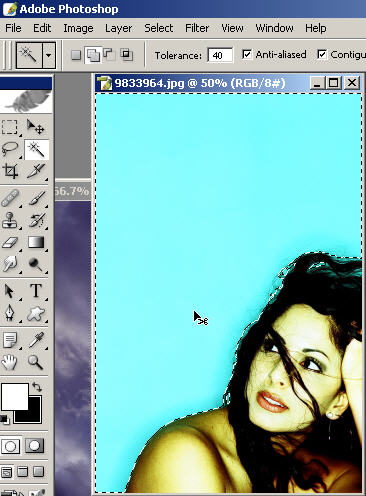Image resolution: width=366 pixels, height=496 pixels.
Task: Select the Rectangular Marquee tool
Action: [x=10, y=127]
